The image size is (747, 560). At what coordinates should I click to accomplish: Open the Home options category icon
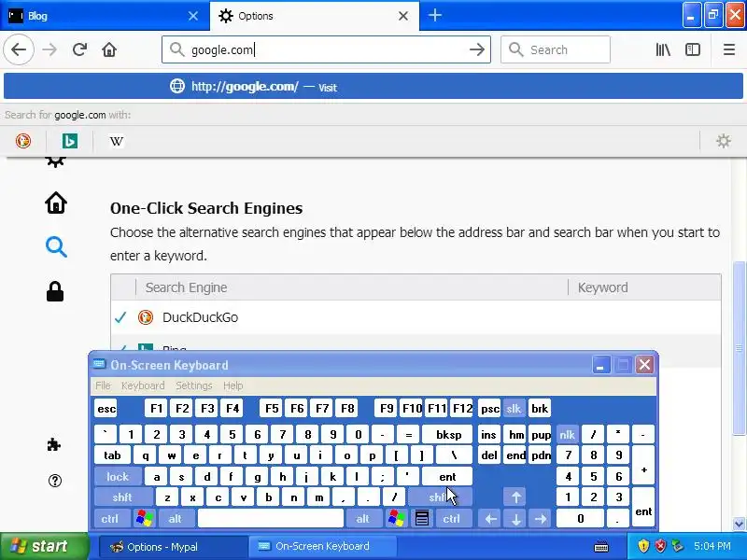point(56,203)
